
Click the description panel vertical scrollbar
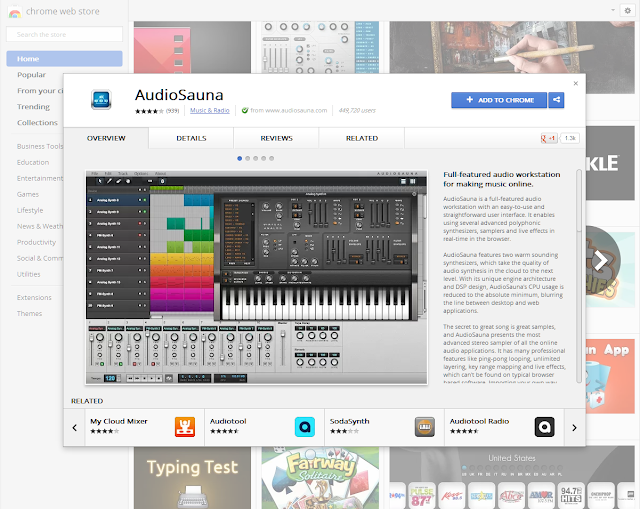[579, 276]
